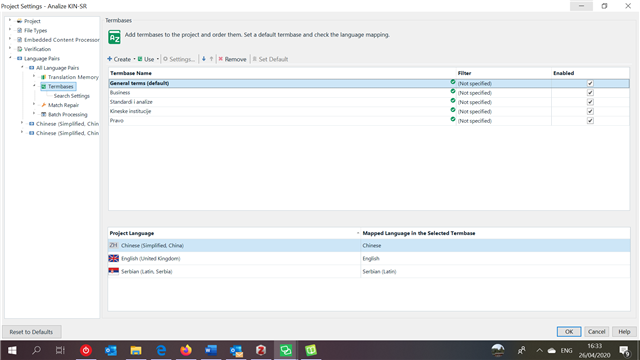640x360 pixels.
Task: Click Set Default in the toolbar
Action: (x=270, y=59)
